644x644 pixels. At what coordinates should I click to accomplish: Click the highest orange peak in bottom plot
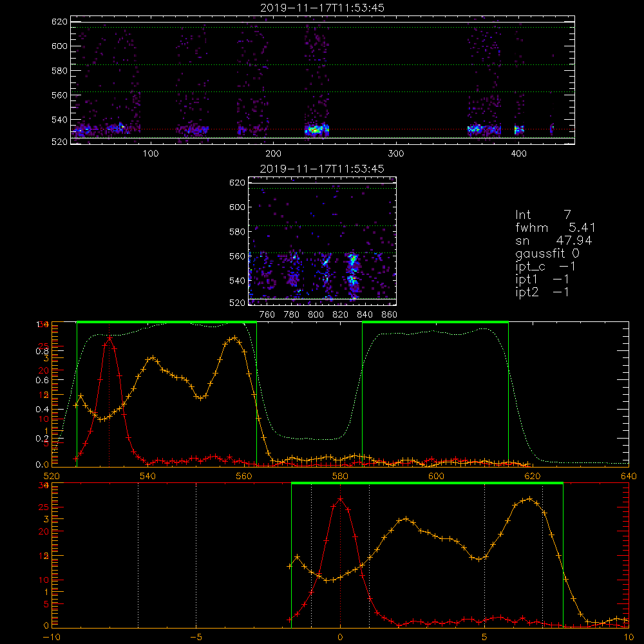(x=530, y=499)
